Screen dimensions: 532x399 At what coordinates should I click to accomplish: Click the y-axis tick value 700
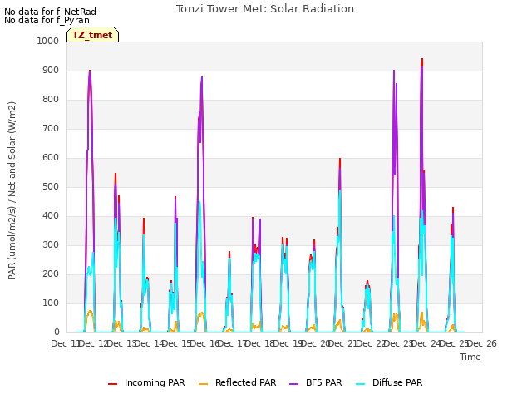[51, 129]
